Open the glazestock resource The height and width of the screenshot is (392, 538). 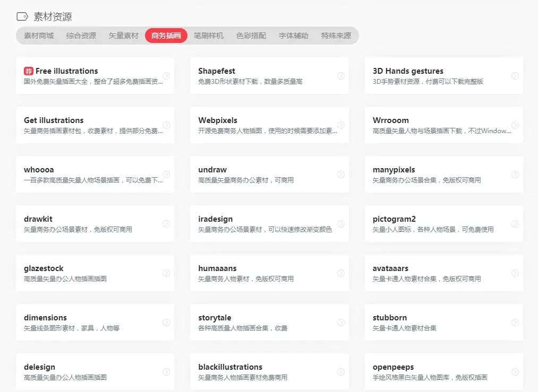click(x=96, y=273)
